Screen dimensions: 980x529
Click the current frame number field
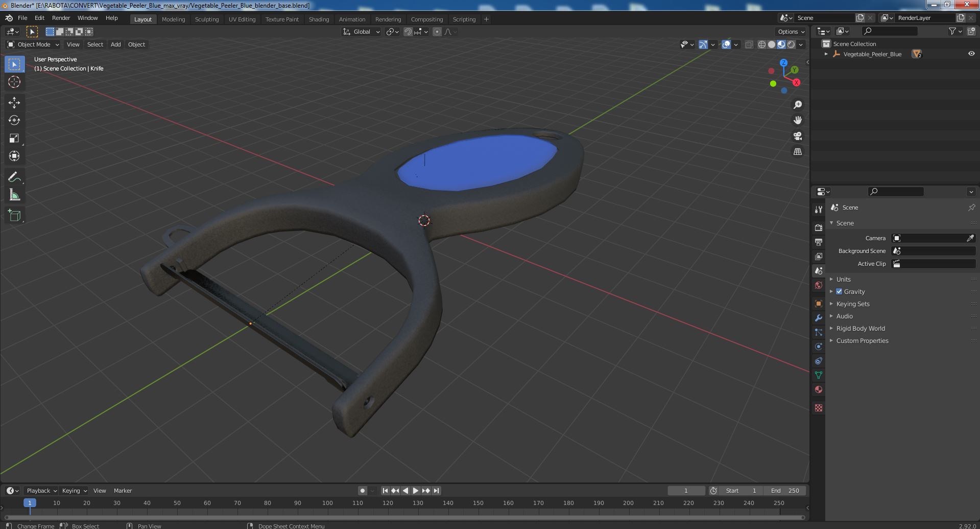coord(686,491)
